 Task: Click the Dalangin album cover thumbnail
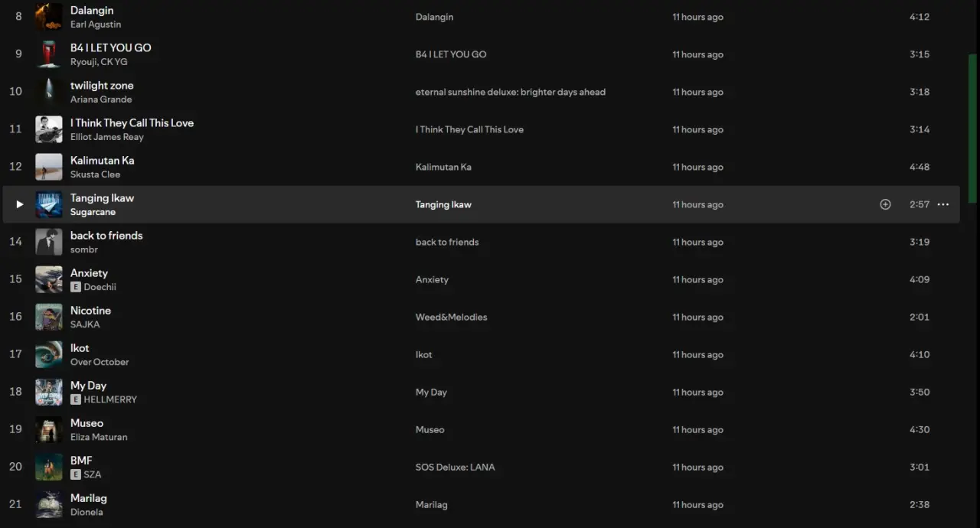[49, 17]
